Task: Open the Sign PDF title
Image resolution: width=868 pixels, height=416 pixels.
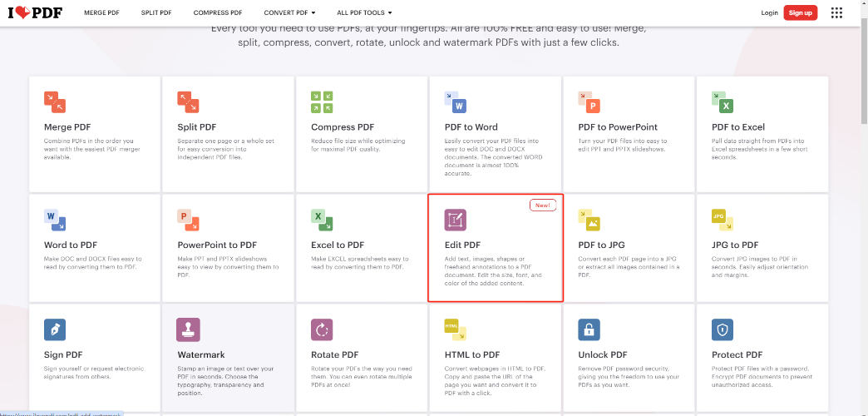Action: tap(63, 354)
